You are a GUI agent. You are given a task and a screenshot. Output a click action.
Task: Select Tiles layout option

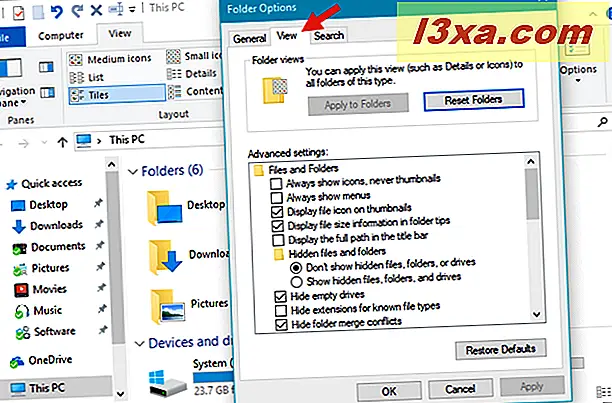[x=117, y=95]
